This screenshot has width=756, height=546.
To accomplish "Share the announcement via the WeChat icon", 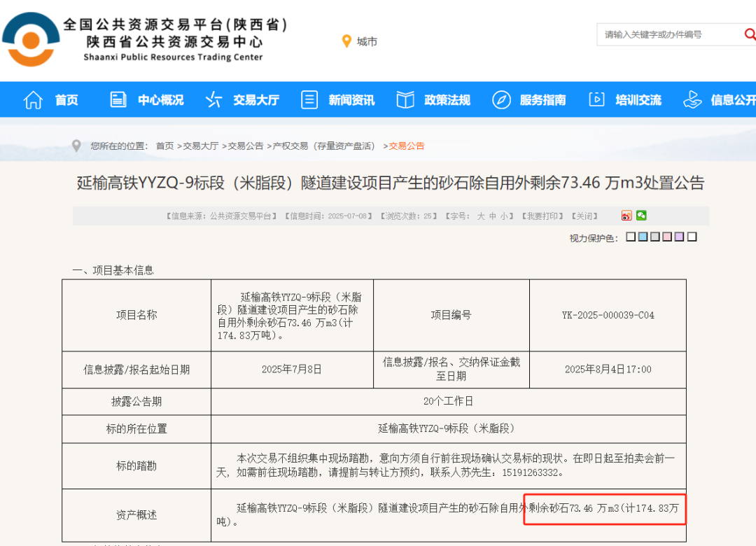I will pos(641,216).
